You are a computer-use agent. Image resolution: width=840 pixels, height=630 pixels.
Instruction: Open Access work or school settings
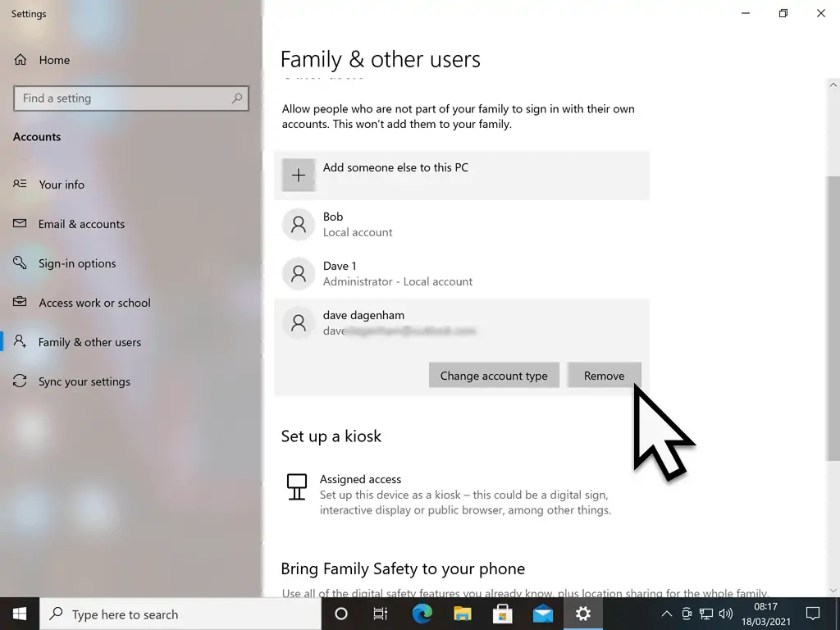pos(94,303)
